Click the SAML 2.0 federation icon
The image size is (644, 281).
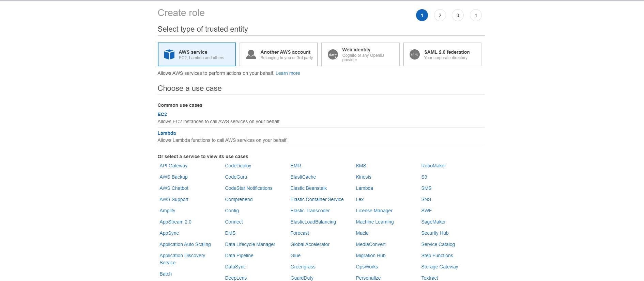coord(415,54)
